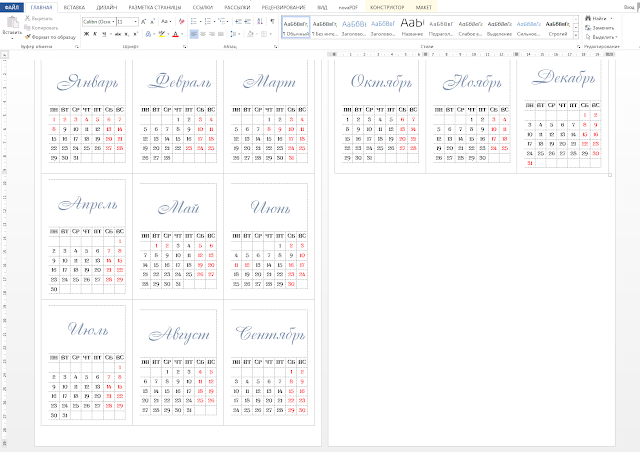The image size is (640, 452).
Task: Open the Clipboard pane launcher (Буфер обмена)
Action: click(x=76, y=47)
